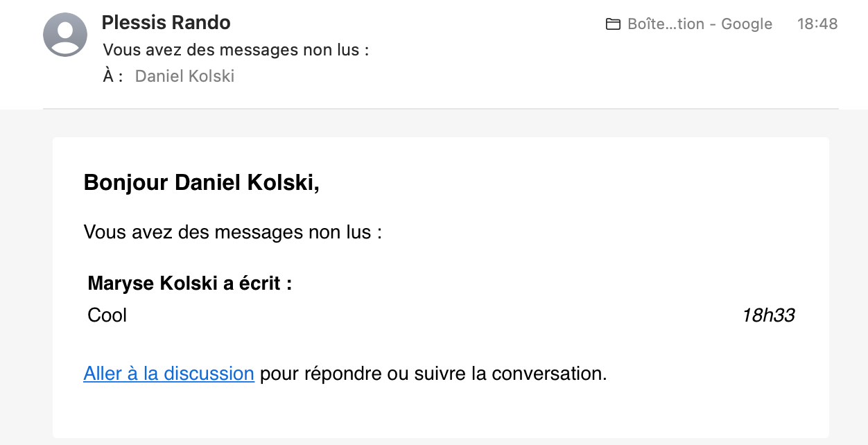The image size is (868, 445).
Task: Click the mailbox folder icon
Action: (x=613, y=24)
